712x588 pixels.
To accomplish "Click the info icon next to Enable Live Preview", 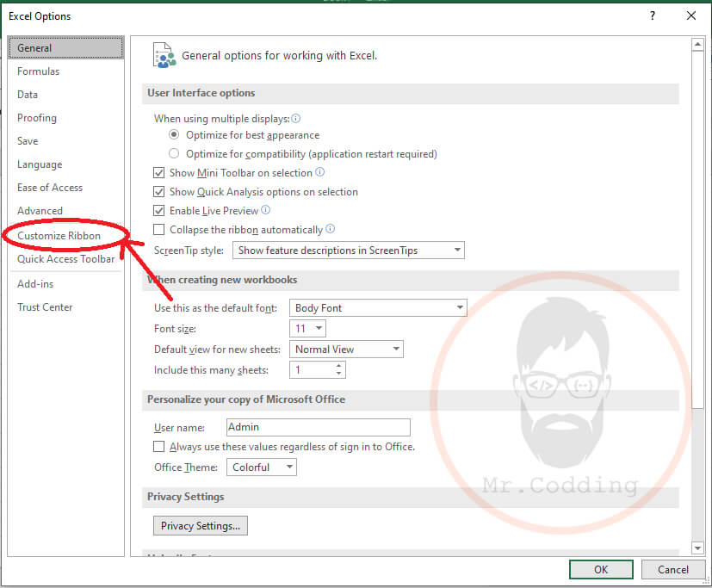I will [266, 210].
